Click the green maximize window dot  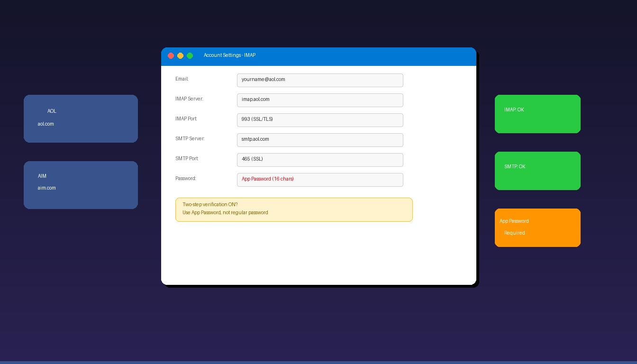coord(190,55)
